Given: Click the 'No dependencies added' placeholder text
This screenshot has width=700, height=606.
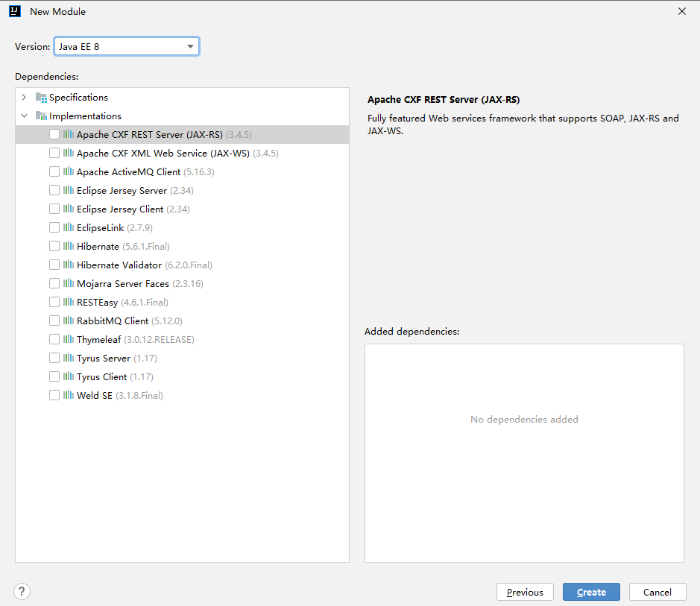Looking at the screenshot, I should point(524,420).
